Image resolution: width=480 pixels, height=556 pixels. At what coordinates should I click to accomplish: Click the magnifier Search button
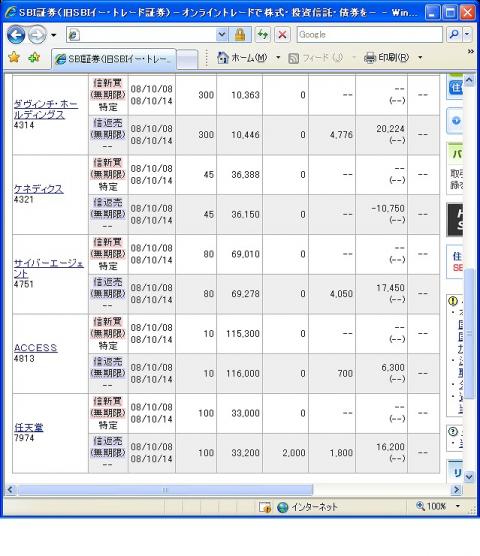(454, 35)
